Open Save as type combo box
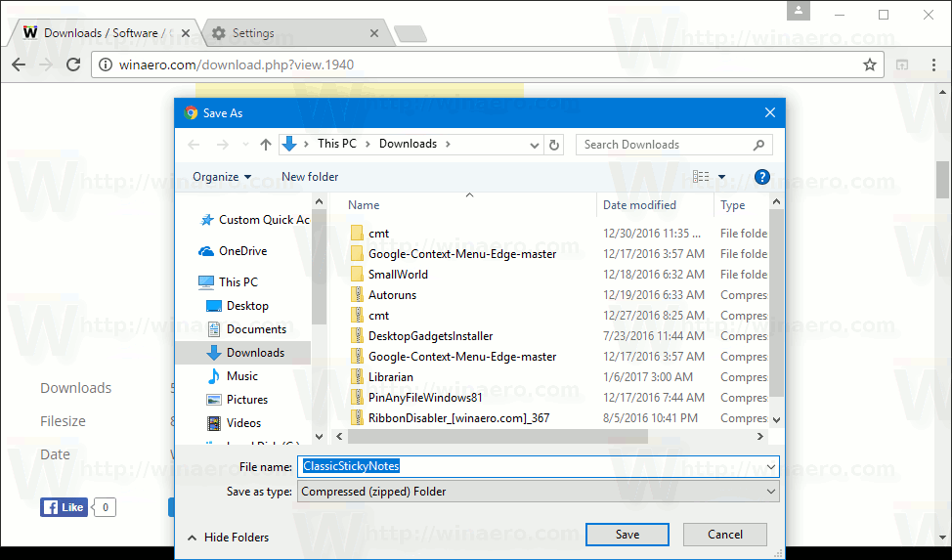 click(x=538, y=492)
